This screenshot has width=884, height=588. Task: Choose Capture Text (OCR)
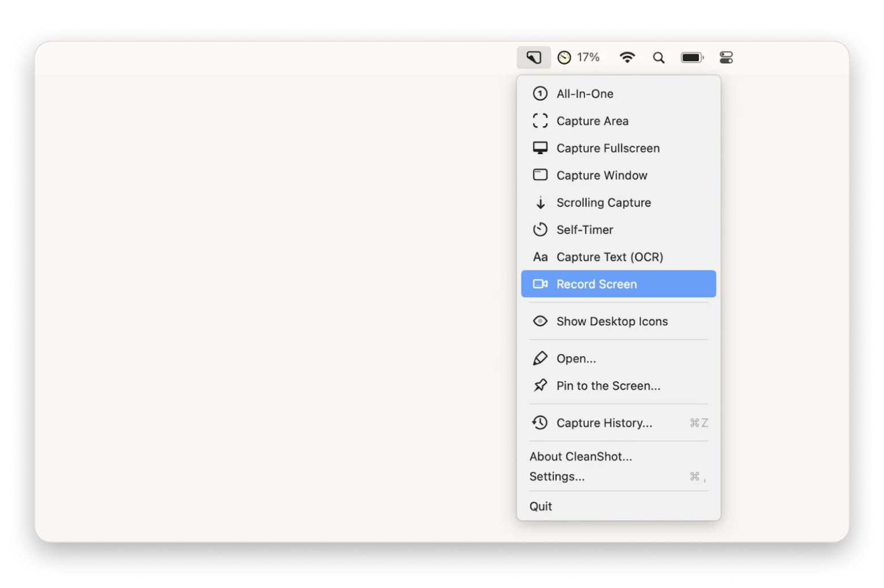click(618, 257)
